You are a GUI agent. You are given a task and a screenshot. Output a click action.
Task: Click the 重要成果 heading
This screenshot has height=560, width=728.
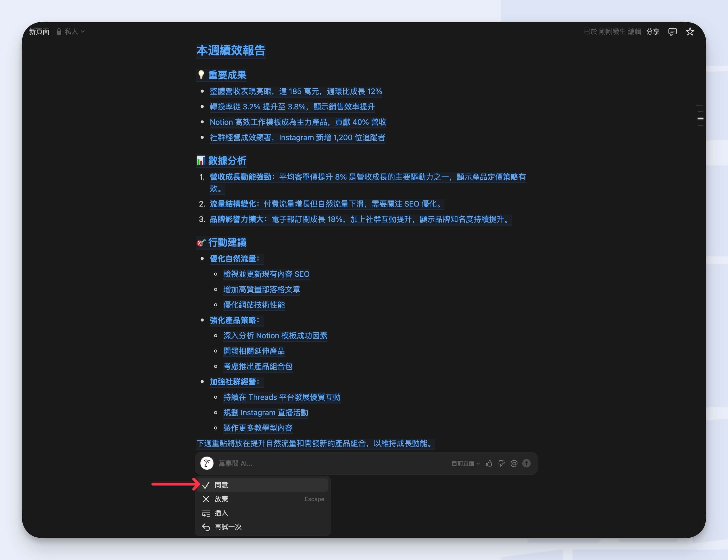coord(227,75)
